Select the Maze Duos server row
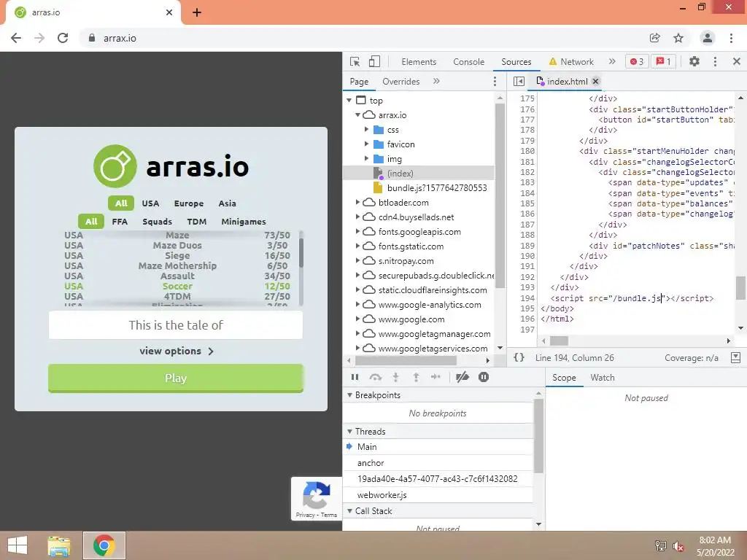 pyautogui.click(x=177, y=245)
